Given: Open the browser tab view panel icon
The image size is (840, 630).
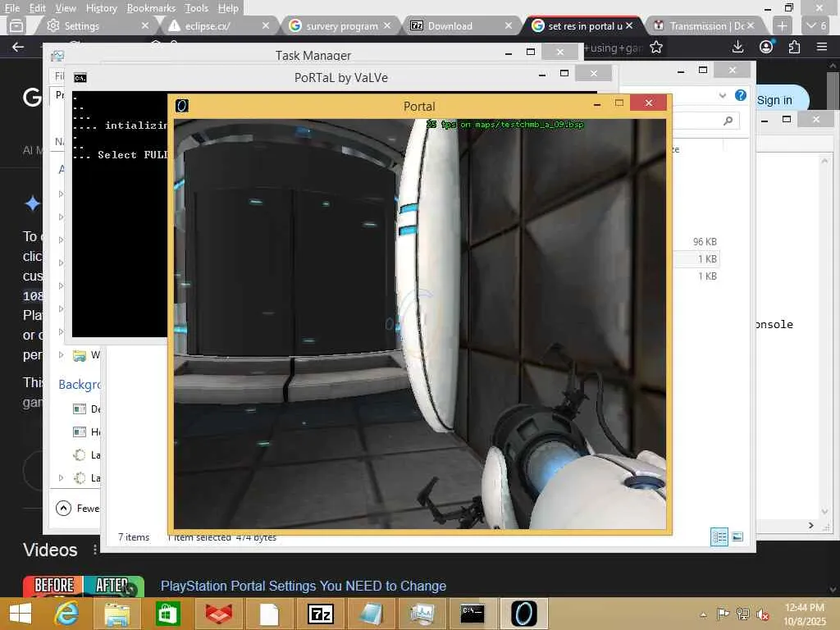Looking at the screenshot, I should 16,25.
